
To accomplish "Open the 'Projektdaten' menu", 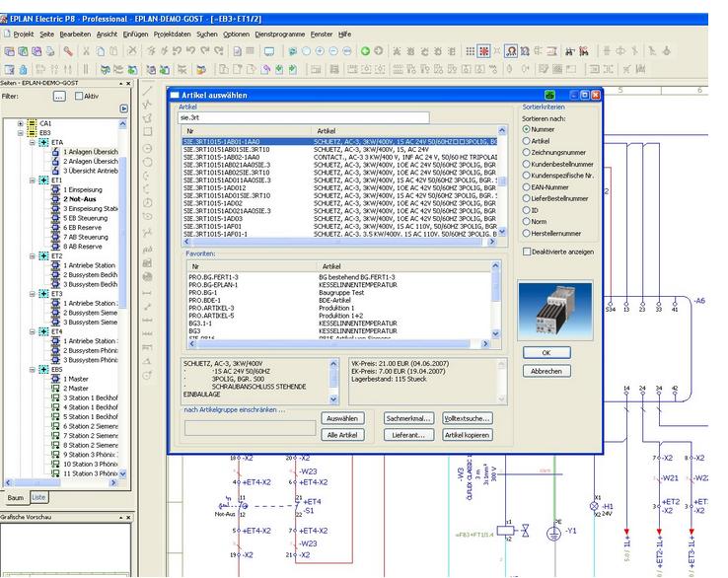I will tap(172, 34).
